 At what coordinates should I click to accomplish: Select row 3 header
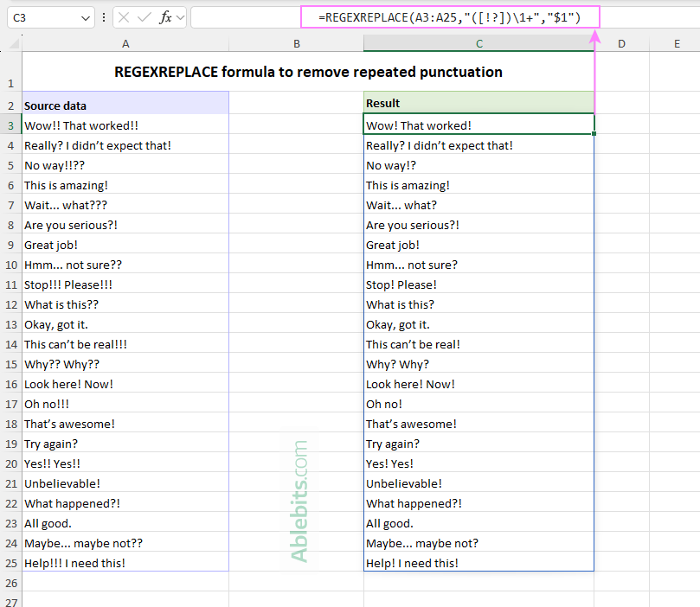[x=10, y=125]
